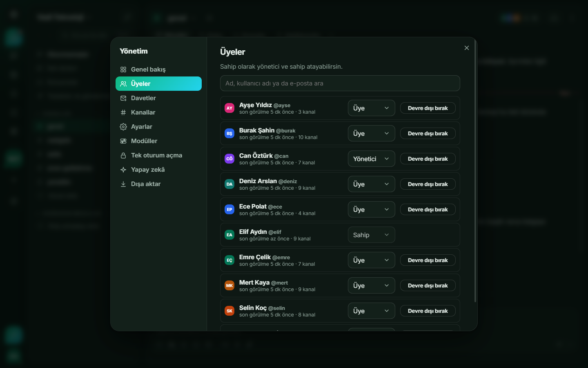Click the Modüller icon in sidebar
Screen dimensions: 588x368
pos(123,141)
